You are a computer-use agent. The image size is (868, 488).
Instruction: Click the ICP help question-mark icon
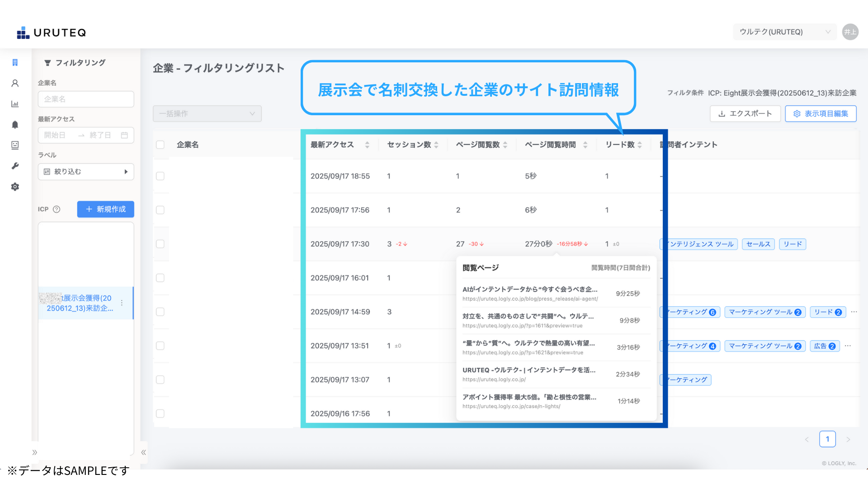click(x=57, y=209)
